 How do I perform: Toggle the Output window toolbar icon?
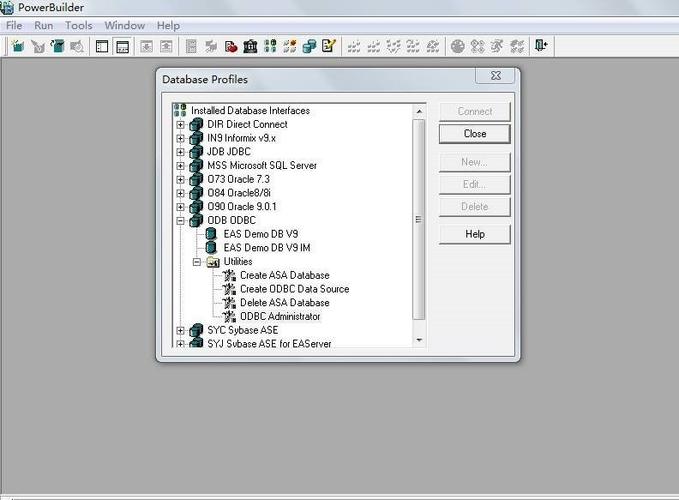pos(122,46)
